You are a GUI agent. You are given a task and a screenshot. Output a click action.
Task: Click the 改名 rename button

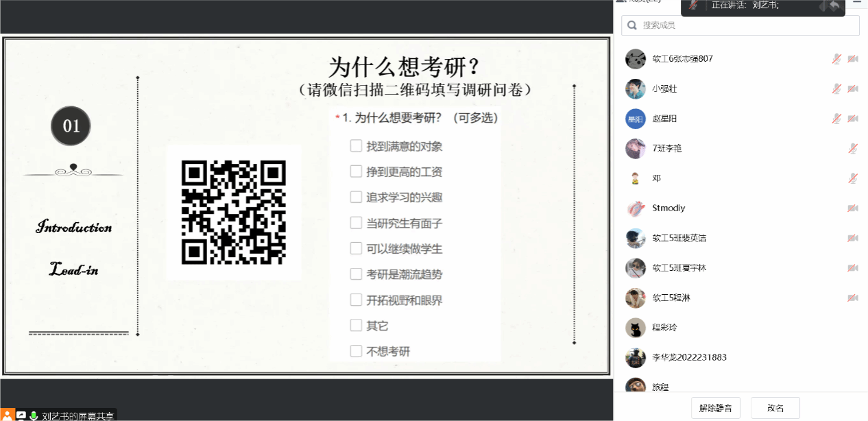click(x=775, y=408)
